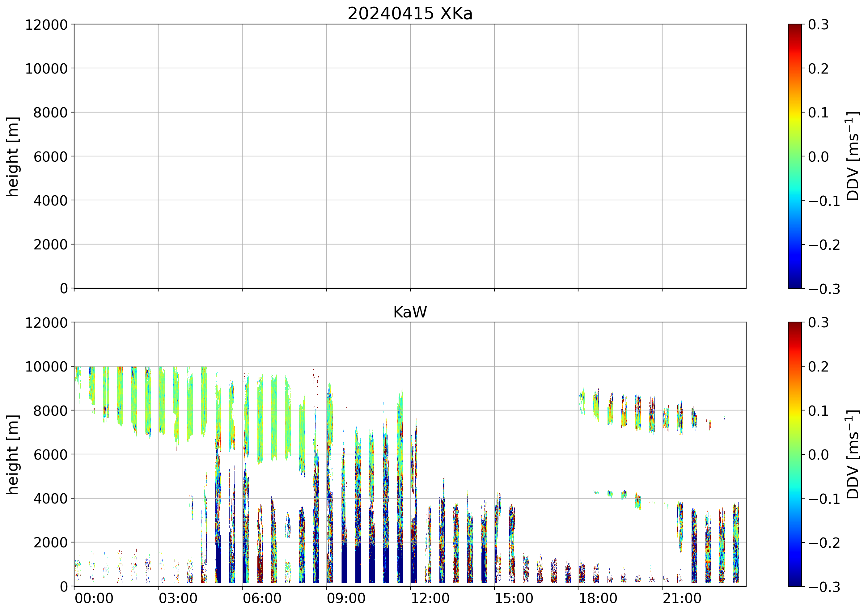Click the '00:00' x-axis tick label
The height and width of the screenshot is (612, 868).
(x=94, y=599)
